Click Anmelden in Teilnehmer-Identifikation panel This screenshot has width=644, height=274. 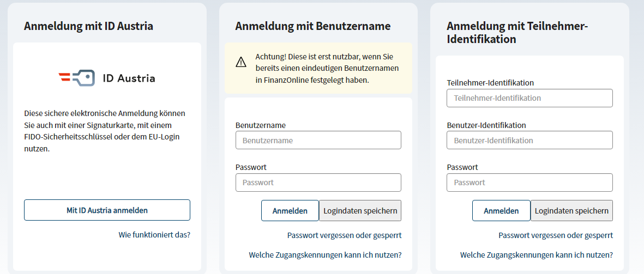(x=501, y=211)
